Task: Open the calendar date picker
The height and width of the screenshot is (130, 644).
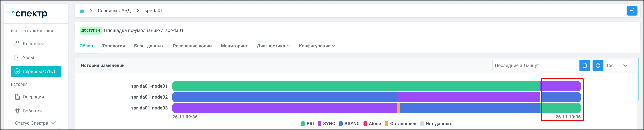Action: tap(585, 65)
